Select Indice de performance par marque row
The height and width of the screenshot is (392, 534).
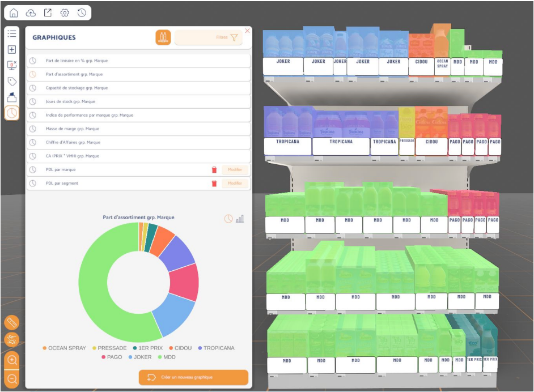click(139, 115)
